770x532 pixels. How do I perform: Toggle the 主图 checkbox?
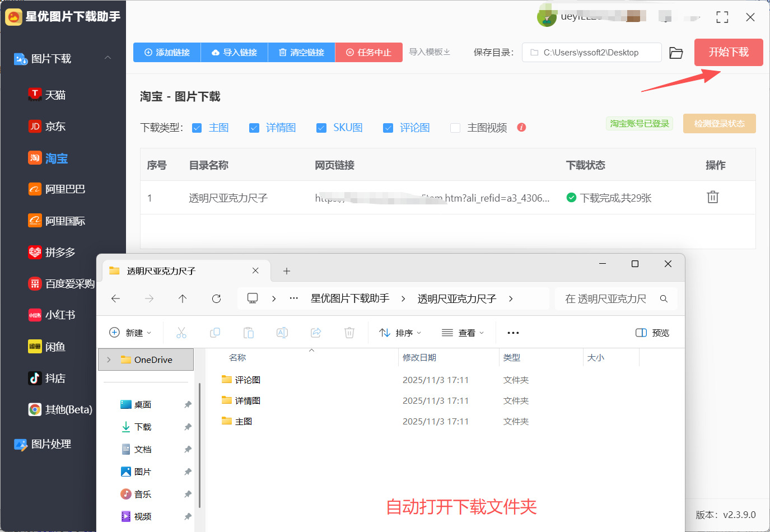pos(197,128)
